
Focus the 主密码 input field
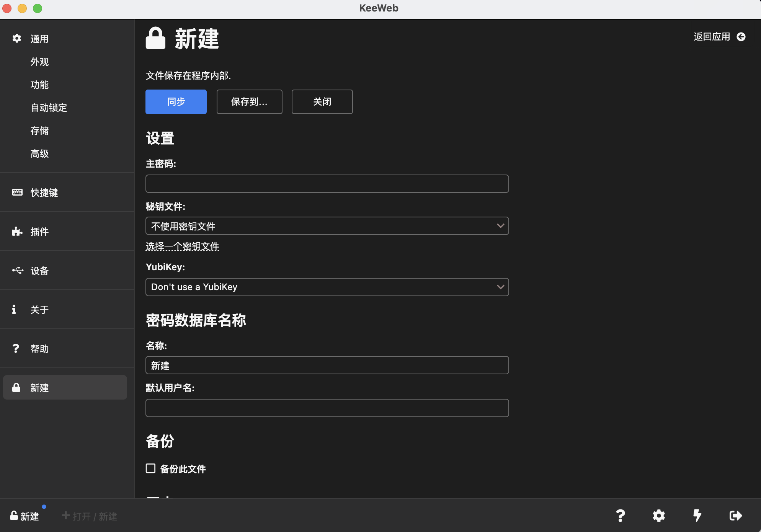[327, 184]
